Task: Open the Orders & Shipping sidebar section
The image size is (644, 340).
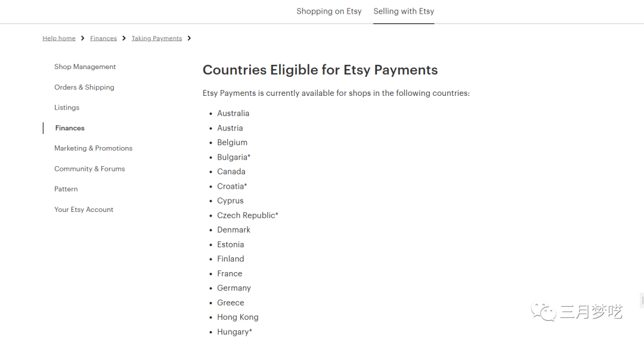Action: pyautogui.click(x=84, y=87)
